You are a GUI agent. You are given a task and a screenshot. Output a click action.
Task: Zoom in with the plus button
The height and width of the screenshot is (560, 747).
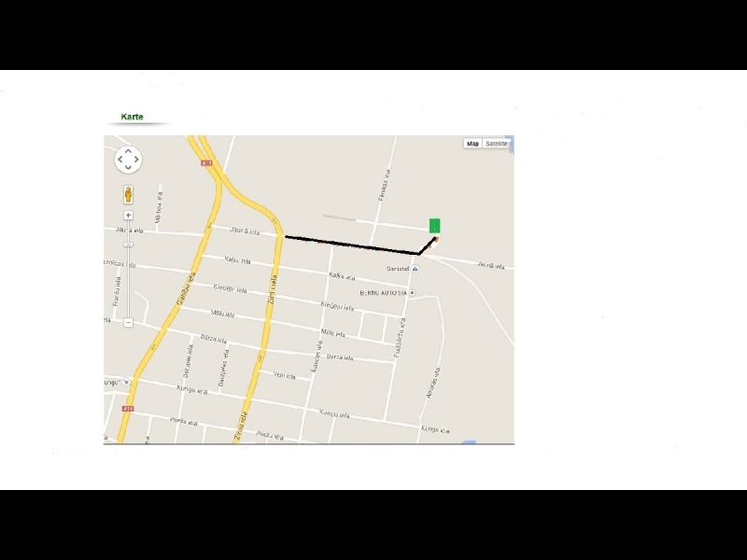pos(128,216)
